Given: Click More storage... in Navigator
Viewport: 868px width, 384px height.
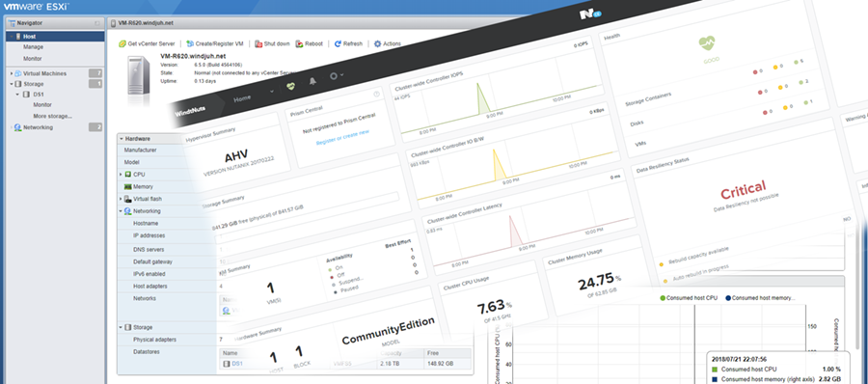Looking at the screenshot, I should [53, 116].
